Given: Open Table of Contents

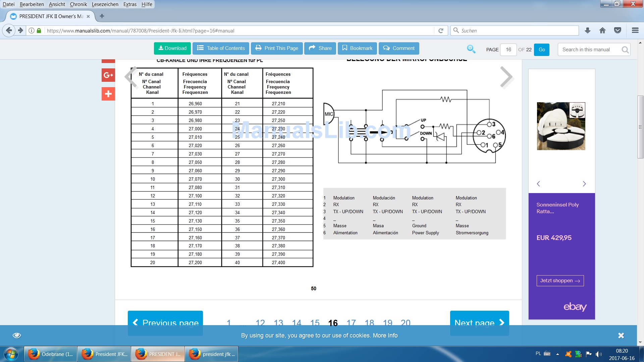Looking at the screenshot, I should (221, 48).
